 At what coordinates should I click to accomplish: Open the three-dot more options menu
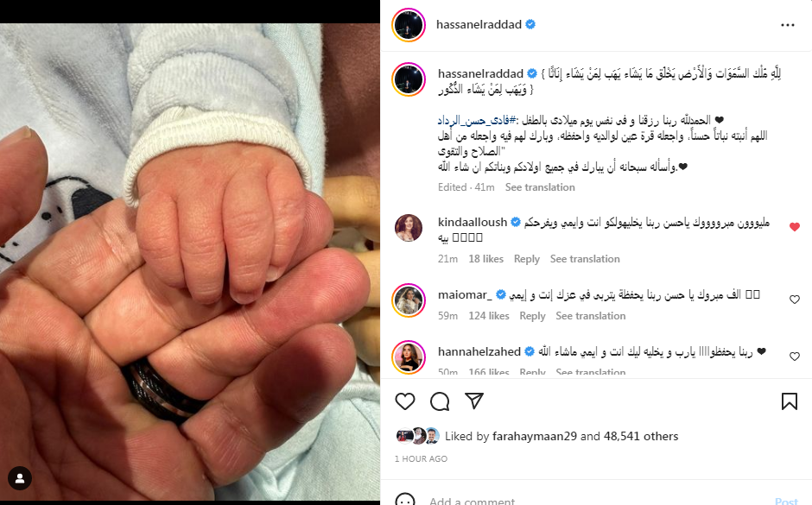(788, 25)
